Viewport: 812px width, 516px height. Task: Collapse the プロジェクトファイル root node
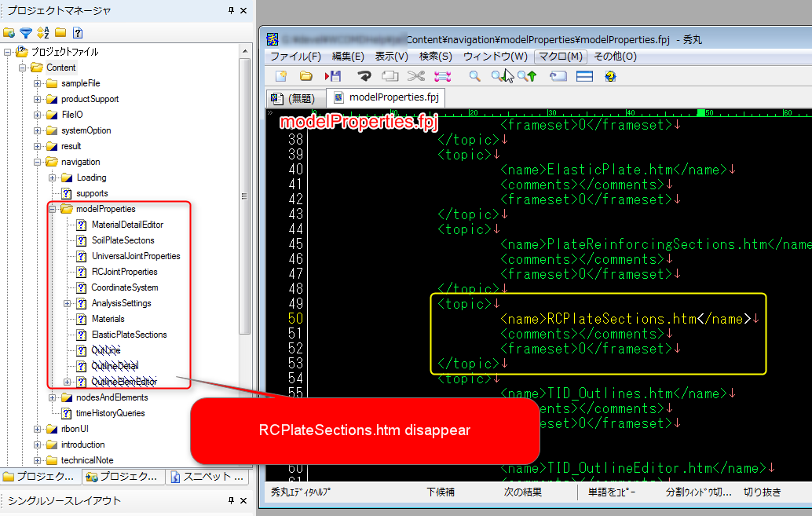7,52
